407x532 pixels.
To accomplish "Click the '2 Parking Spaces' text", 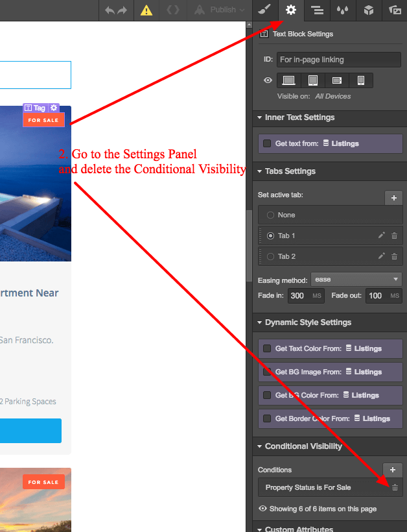I will pyautogui.click(x=28, y=402).
